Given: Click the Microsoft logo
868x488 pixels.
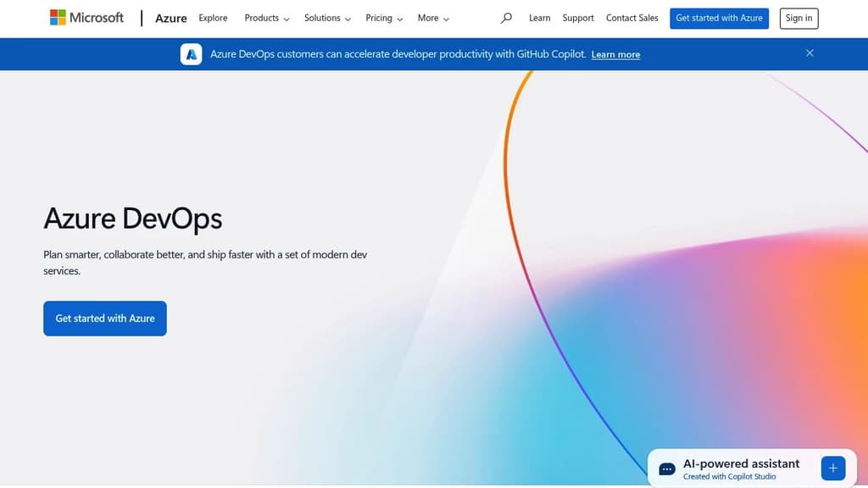Looking at the screenshot, I should 86,18.
